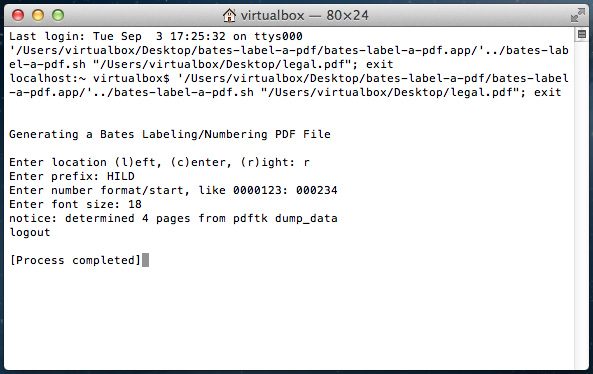Toggle full screen with the arrows icon
Screen dimensions: 593x374
pos(578,15)
